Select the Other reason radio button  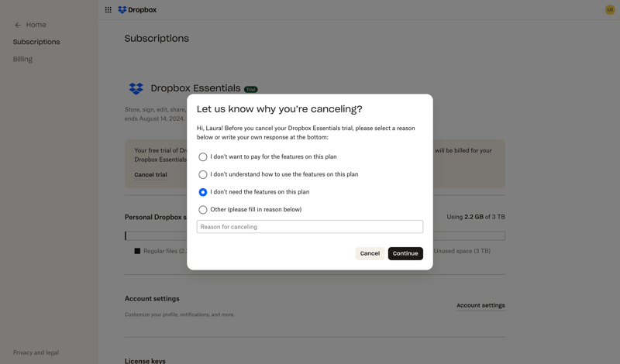coord(203,209)
